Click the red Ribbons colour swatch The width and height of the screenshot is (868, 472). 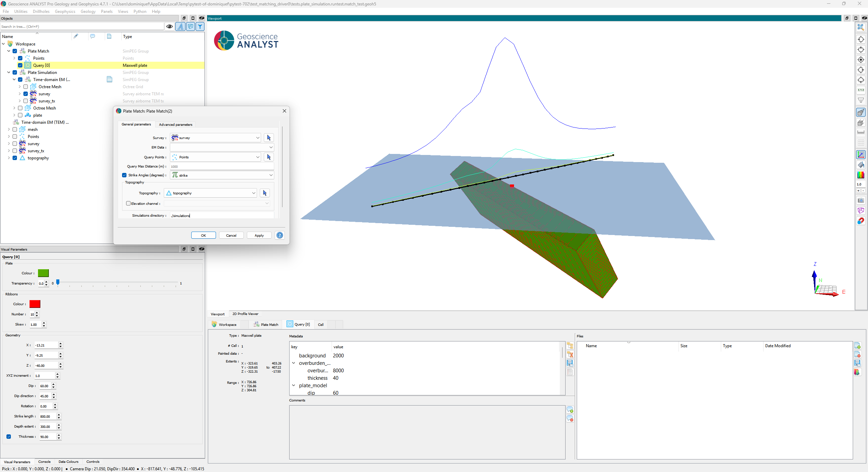pyautogui.click(x=35, y=304)
